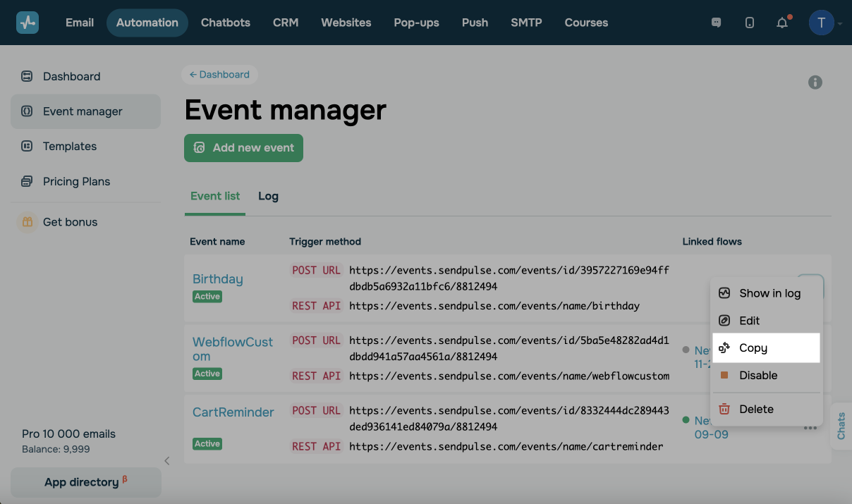This screenshot has width=852, height=504.
Task: Open the Birthday event link
Action: (x=217, y=279)
